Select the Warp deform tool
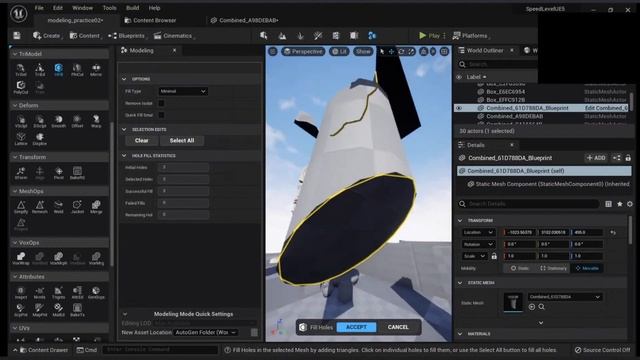 [96, 121]
